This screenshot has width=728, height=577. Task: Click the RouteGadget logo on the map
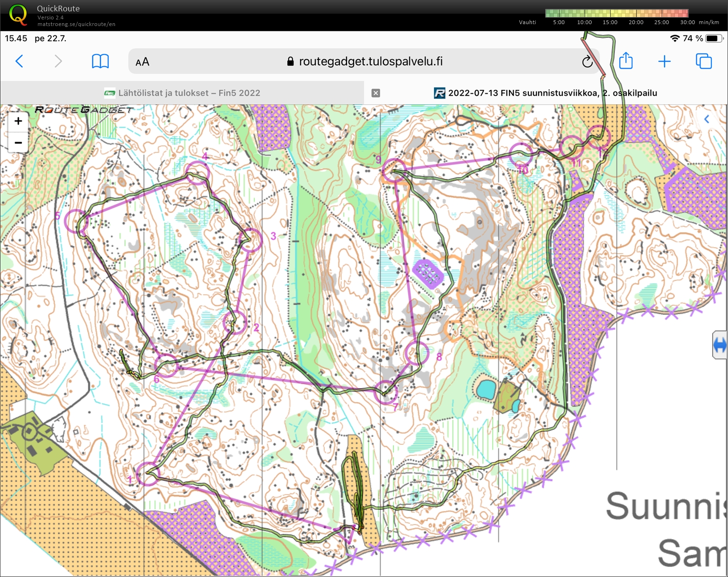(84, 110)
